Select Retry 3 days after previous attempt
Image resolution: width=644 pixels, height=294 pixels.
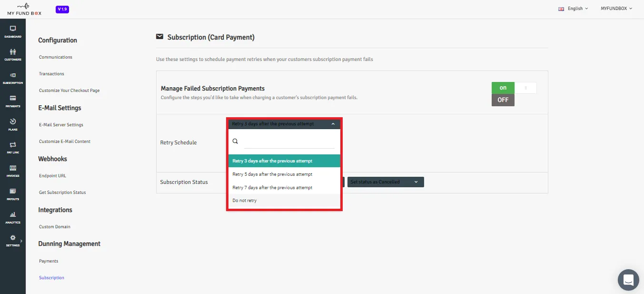(x=284, y=161)
